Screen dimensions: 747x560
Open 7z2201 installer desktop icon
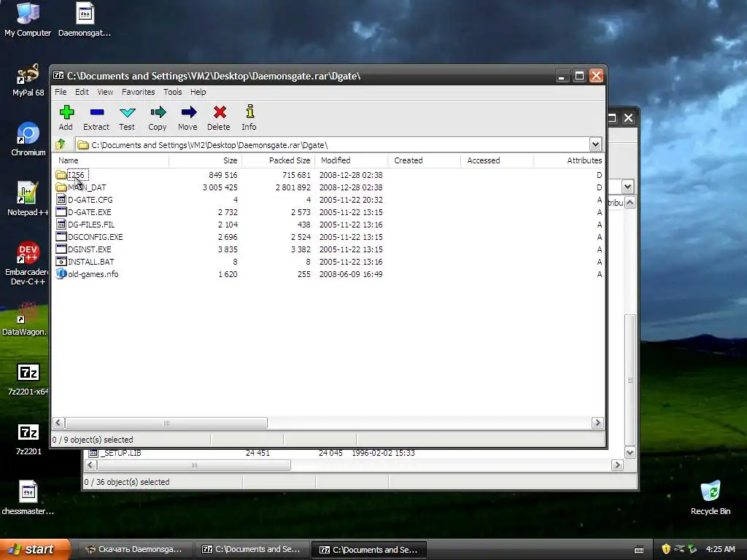28,438
